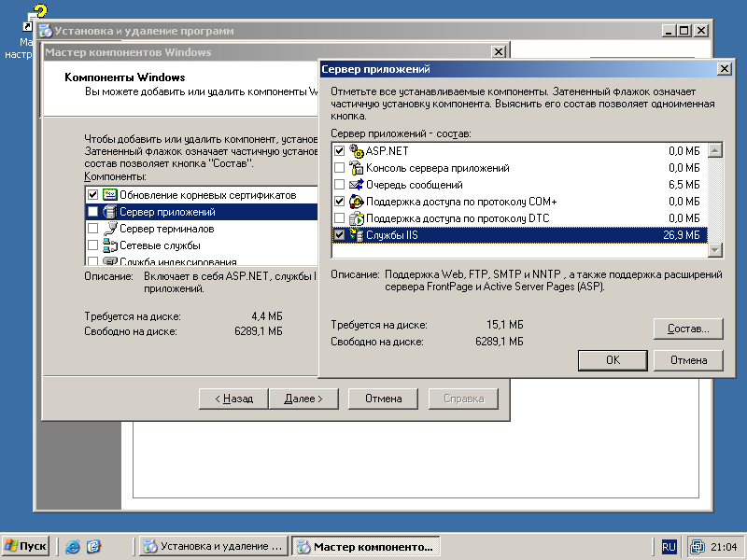Click the Далее > button
Screen dimensions: 747x560
303,399
